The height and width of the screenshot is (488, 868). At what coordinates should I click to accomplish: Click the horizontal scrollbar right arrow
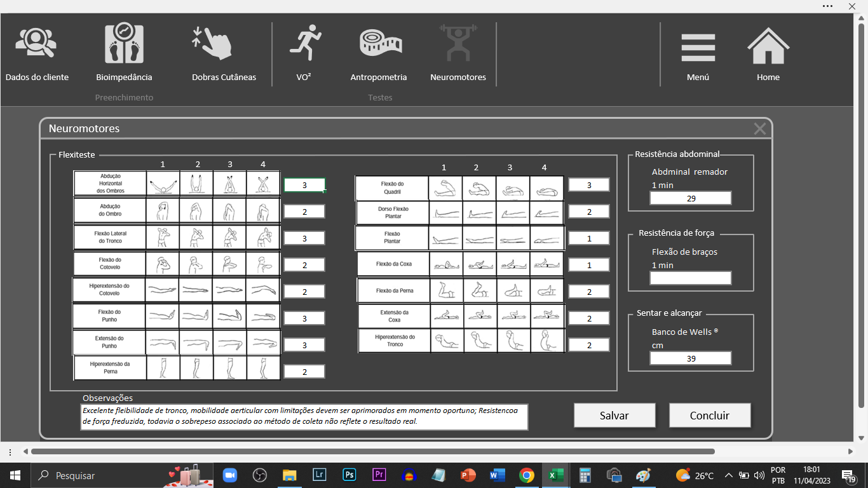pos(850,452)
